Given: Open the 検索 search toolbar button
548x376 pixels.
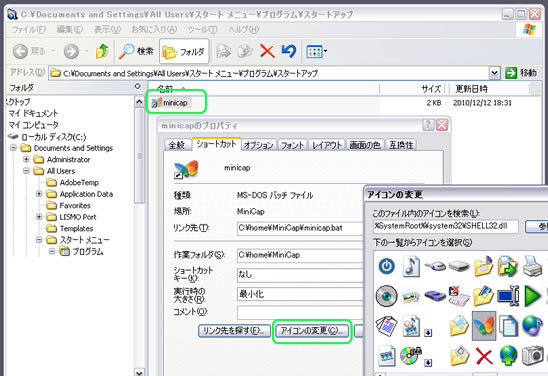Looking at the screenshot, I should point(136,52).
